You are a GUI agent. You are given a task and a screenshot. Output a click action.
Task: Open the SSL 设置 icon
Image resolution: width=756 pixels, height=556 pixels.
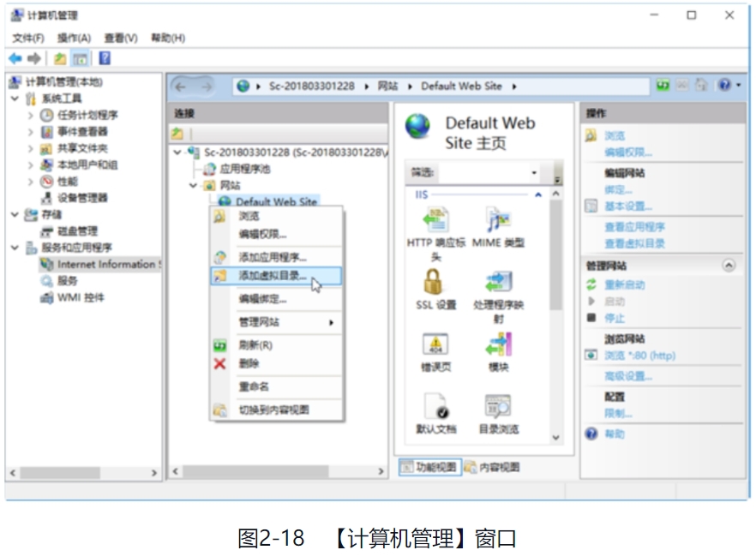433,282
